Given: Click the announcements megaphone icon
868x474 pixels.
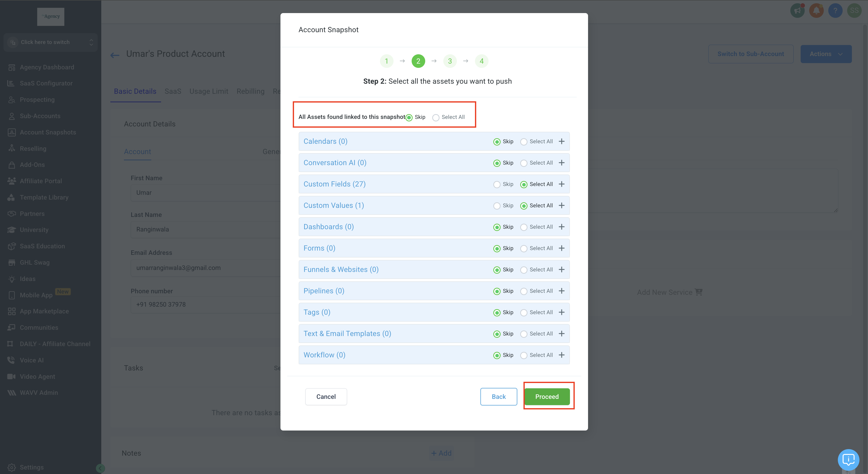Looking at the screenshot, I should 797,11.
